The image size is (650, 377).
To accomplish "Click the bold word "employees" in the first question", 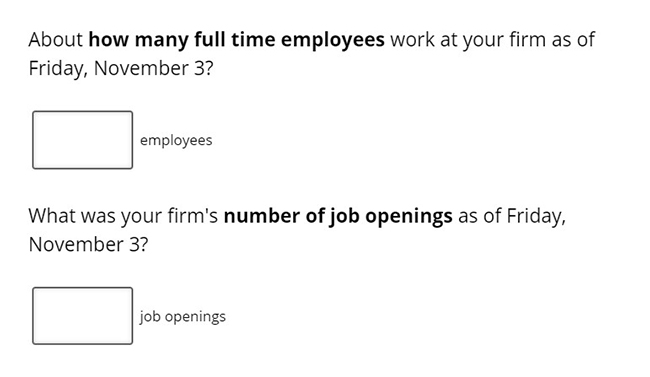I will click(332, 41).
